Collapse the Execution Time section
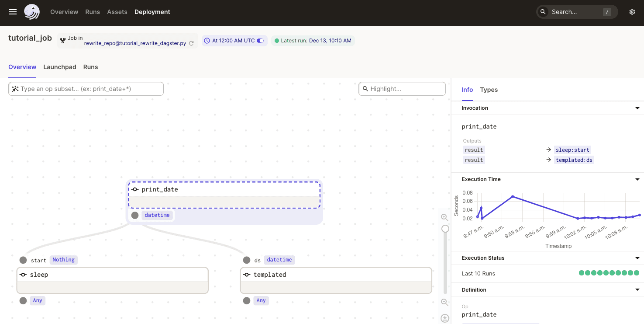The image size is (644, 324). coord(637,179)
